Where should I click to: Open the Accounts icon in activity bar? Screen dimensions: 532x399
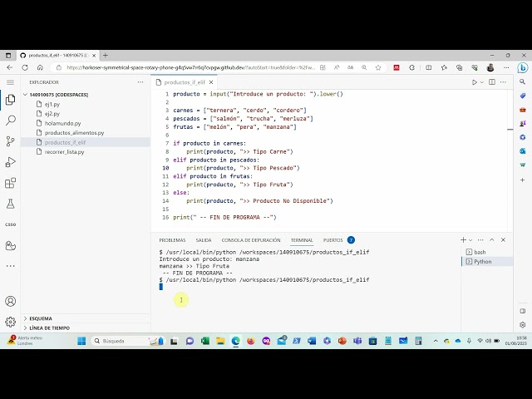(11, 301)
